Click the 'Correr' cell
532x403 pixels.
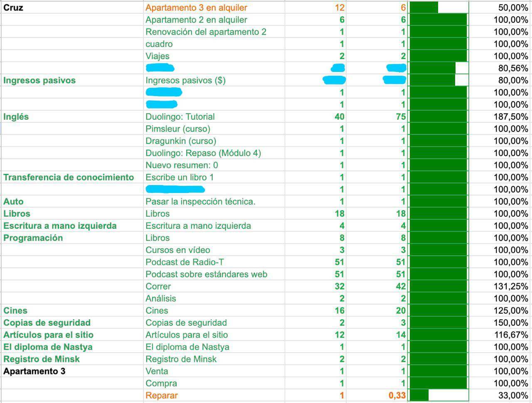coord(214,286)
